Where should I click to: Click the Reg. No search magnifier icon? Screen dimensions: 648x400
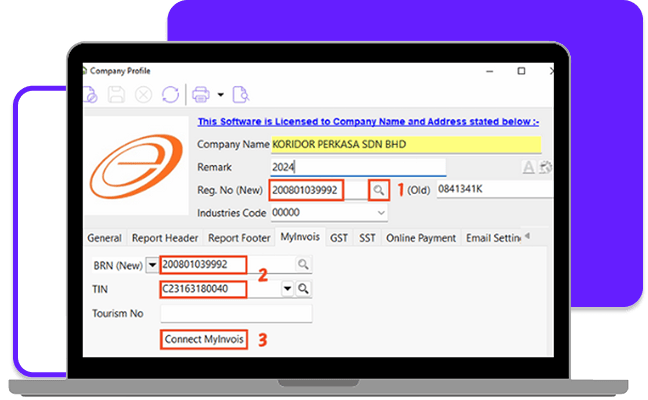pyautogui.click(x=379, y=190)
